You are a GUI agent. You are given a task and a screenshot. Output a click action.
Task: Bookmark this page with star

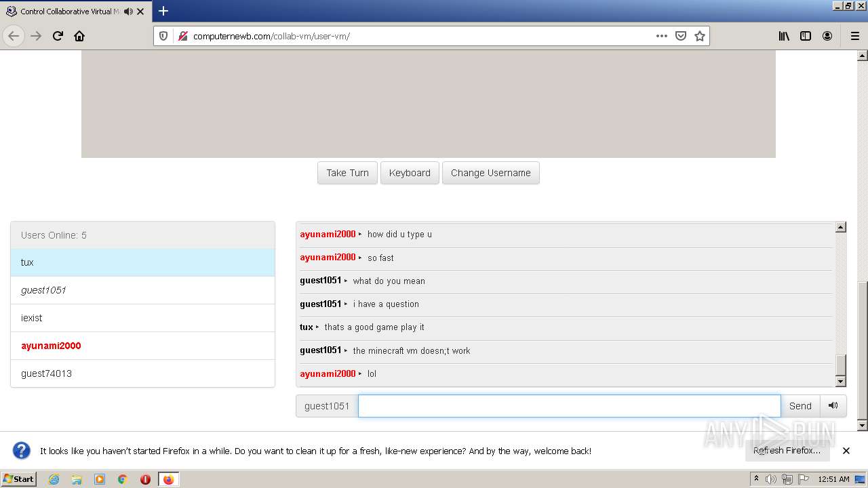[x=700, y=36]
